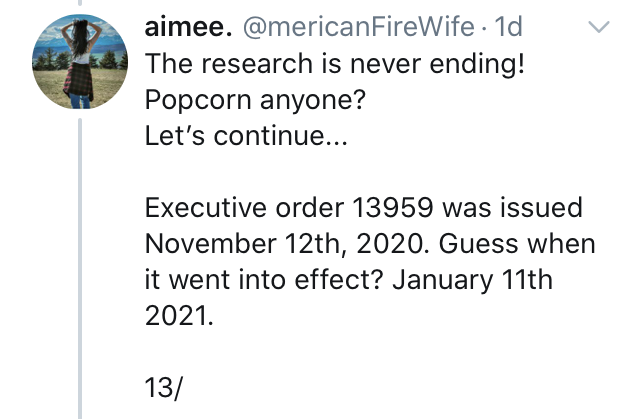Click the text 'Executive order 13959'

pos(289,207)
